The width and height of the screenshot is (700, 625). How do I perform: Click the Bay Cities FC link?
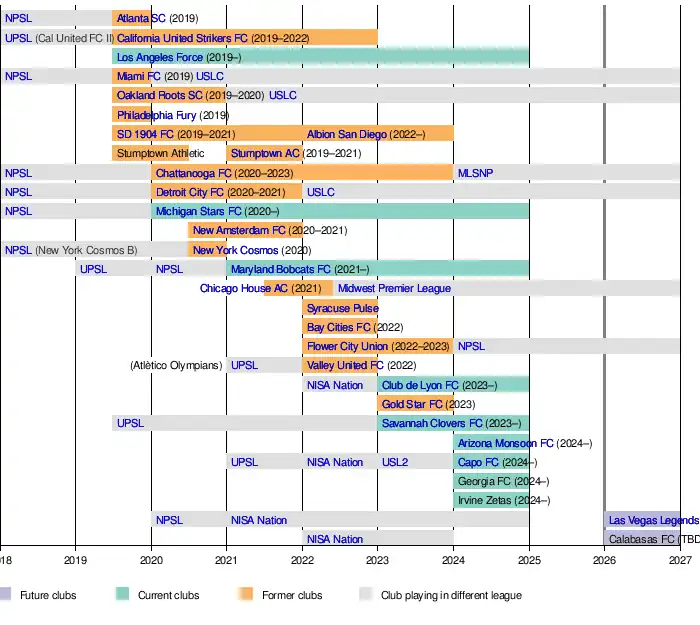[339, 328]
